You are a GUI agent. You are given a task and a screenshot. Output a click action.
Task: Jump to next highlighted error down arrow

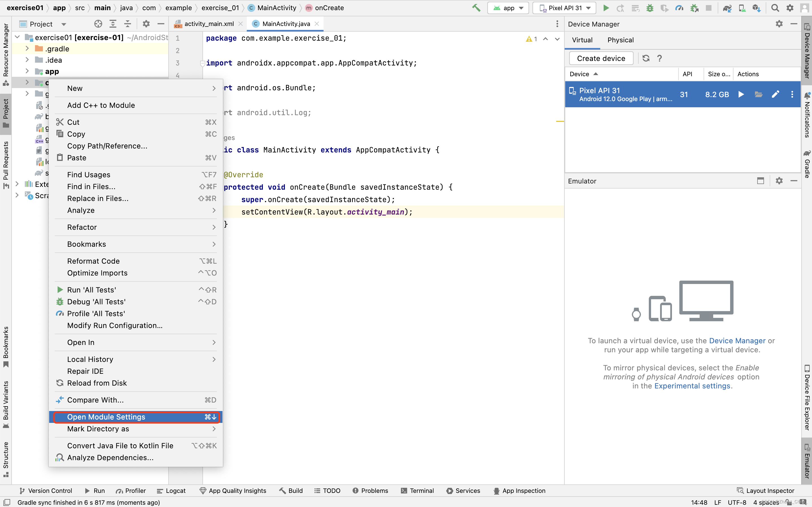[557, 39]
